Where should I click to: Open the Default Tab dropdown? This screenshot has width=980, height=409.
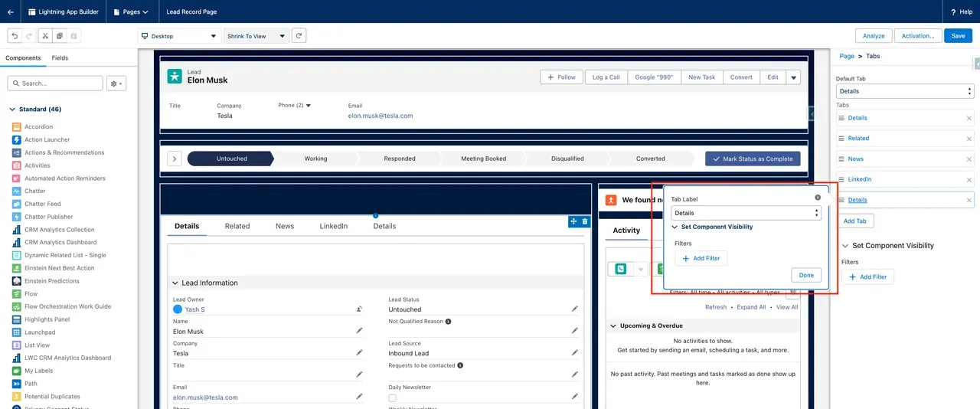click(904, 91)
